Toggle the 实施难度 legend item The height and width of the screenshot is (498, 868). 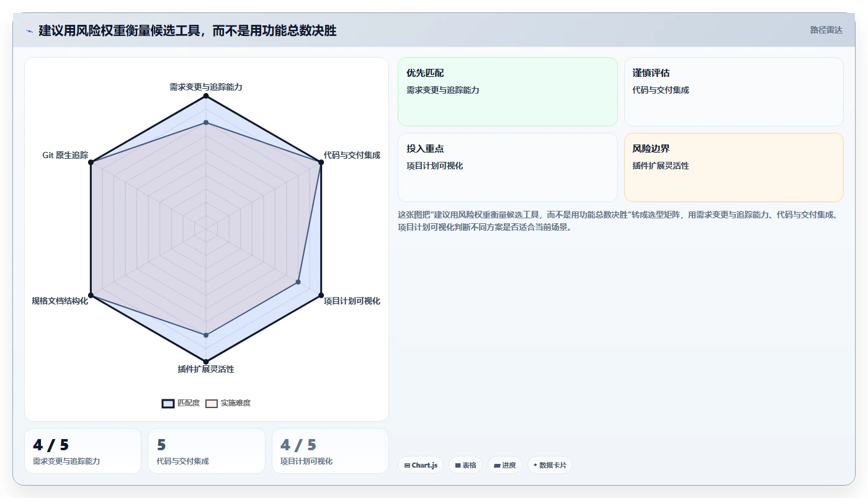tap(228, 403)
